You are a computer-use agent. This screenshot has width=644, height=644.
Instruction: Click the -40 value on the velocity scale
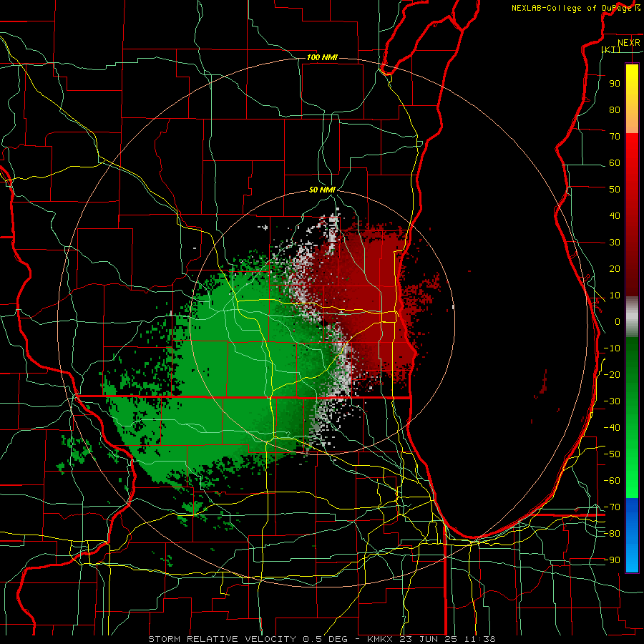coord(612,428)
